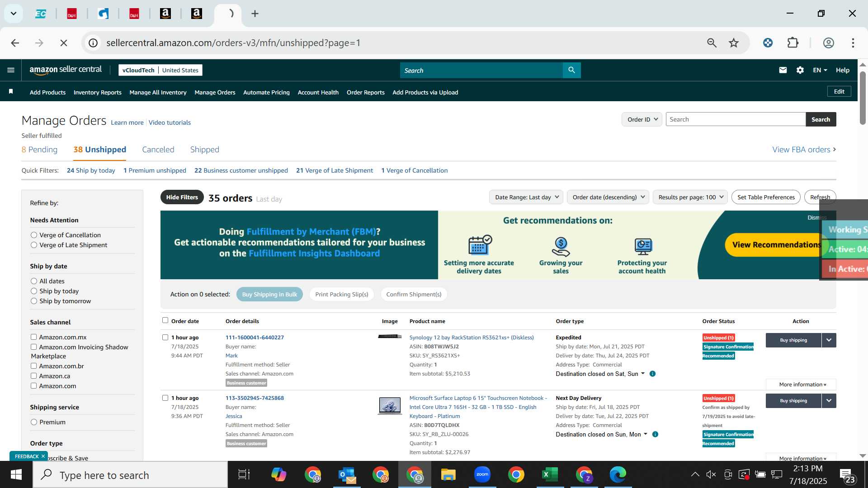Click the Hide Filters button

pyautogui.click(x=182, y=197)
